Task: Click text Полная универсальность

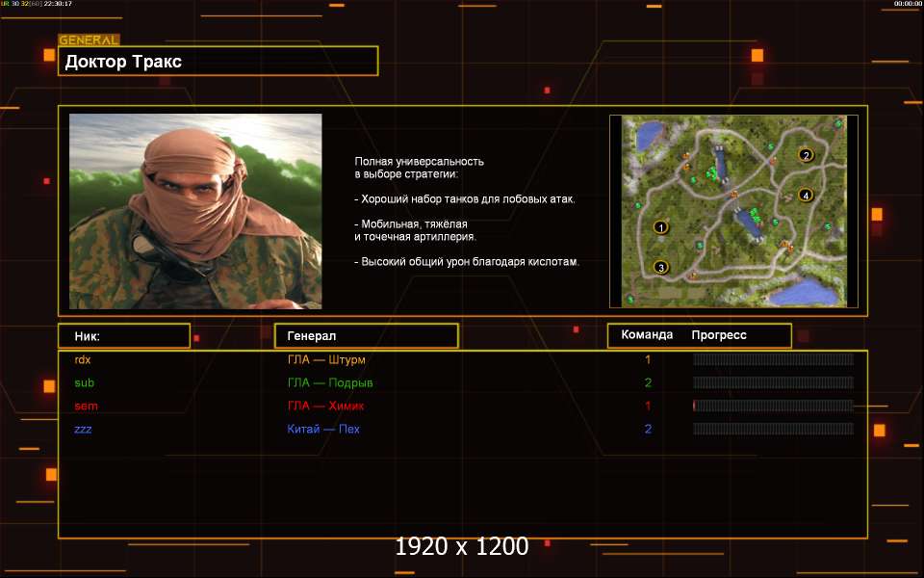Action: pos(419,162)
